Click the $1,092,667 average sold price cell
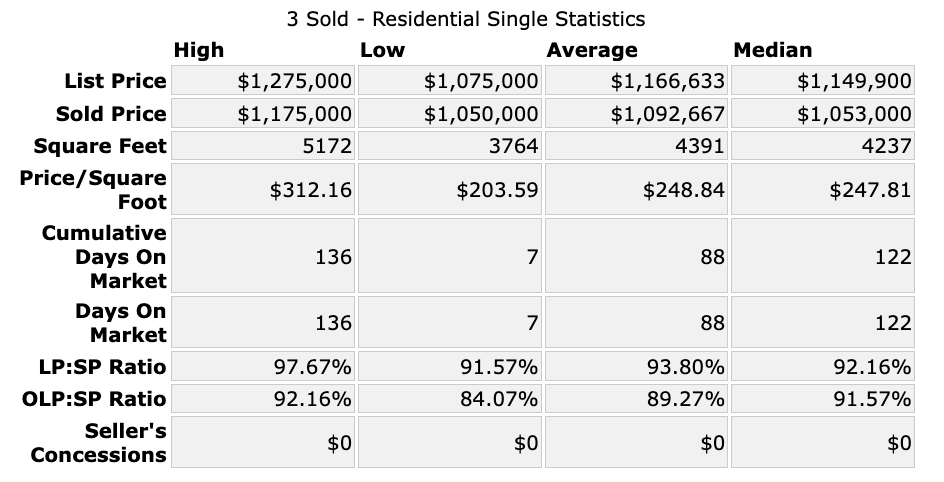This screenshot has height=482, width=944. coord(667,113)
